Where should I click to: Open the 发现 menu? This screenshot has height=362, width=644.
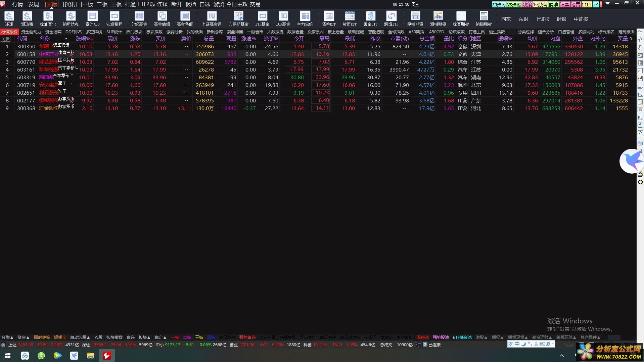pyautogui.click(x=34, y=4)
